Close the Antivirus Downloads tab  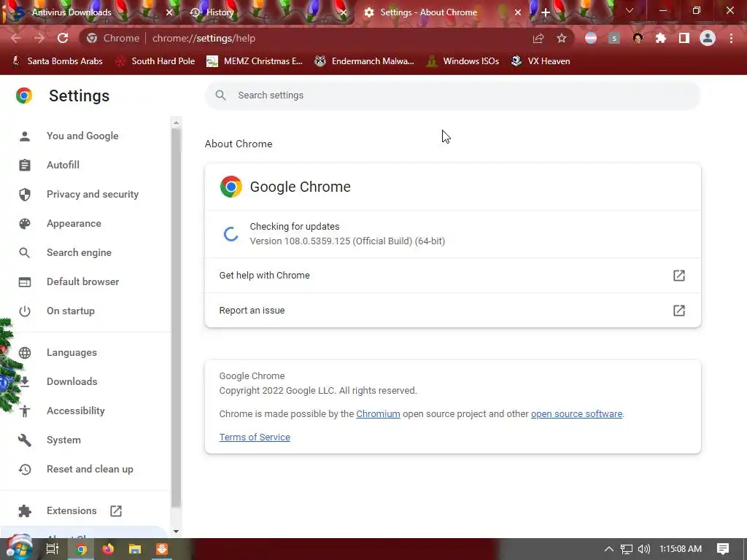coord(169,12)
